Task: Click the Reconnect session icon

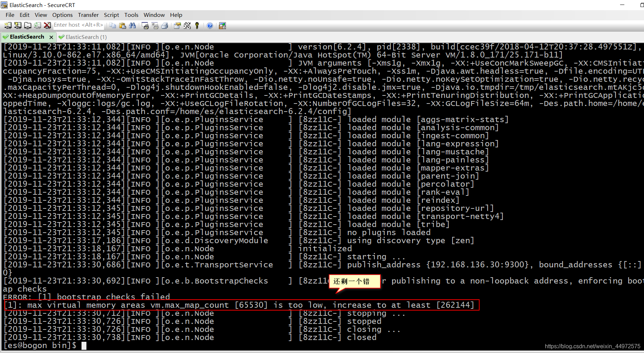Action: coord(37,26)
